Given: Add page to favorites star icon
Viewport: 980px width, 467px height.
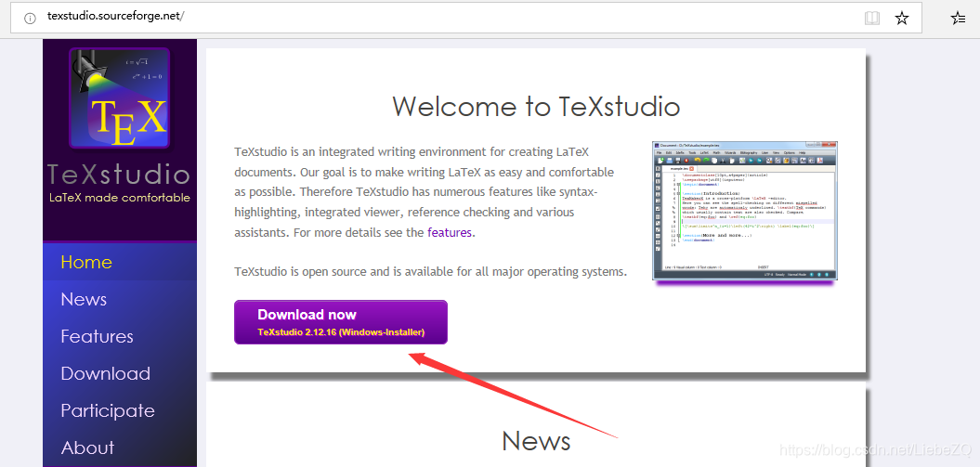Looking at the screenshot, I should (901, 19).
